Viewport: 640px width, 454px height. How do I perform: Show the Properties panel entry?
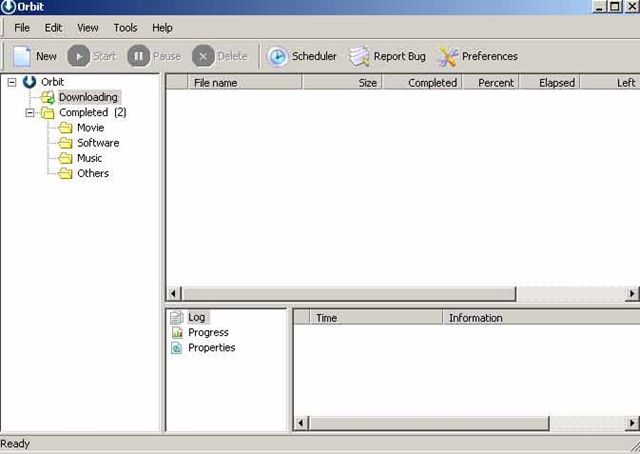tap(212, 348)
